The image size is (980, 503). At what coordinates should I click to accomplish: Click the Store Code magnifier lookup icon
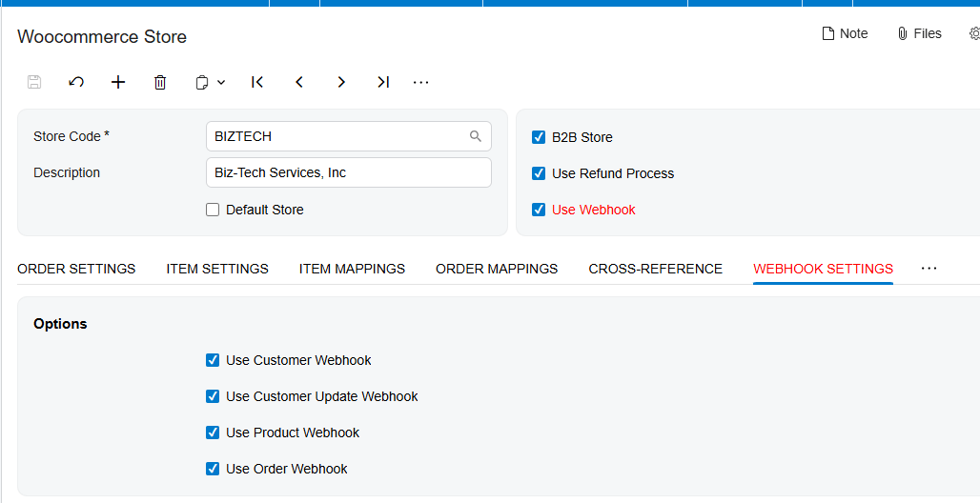coord(476,136)
